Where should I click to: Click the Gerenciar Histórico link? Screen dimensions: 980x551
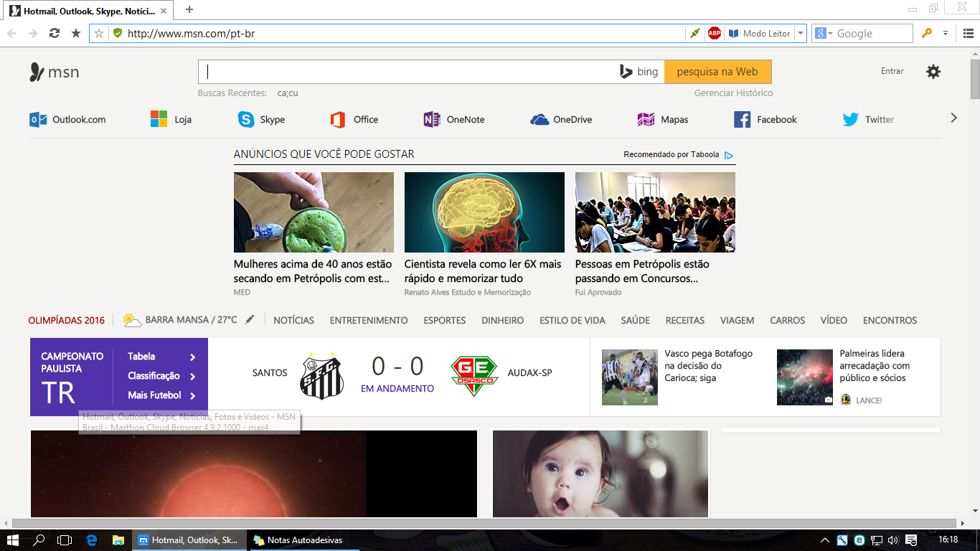pyautogui.click(x=733, y=93)
